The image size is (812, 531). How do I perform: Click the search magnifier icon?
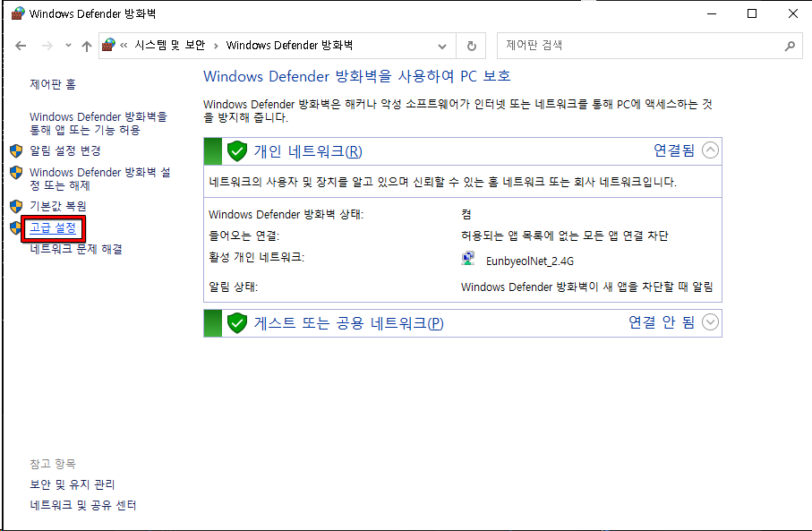(x=789, y=46)
